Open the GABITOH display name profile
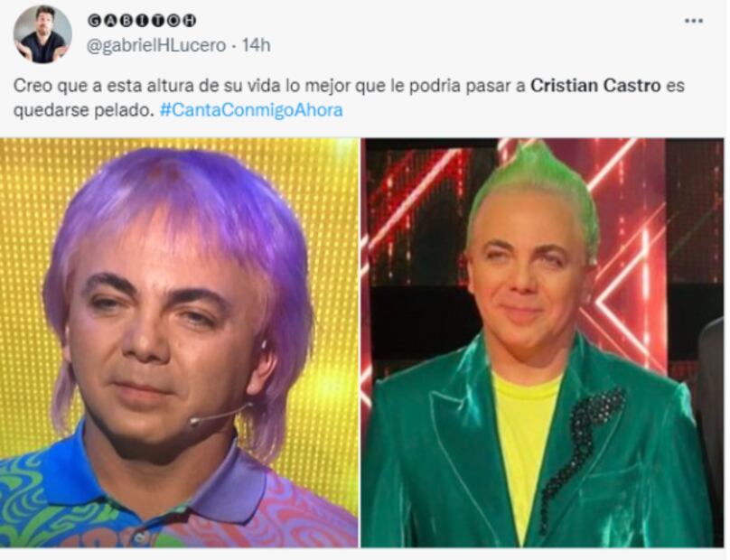This screenshot has height=560, width=730. (142, 21)
